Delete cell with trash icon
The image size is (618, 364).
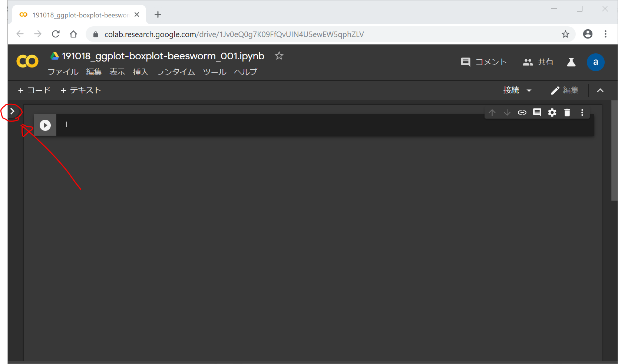tap(567, 113)
